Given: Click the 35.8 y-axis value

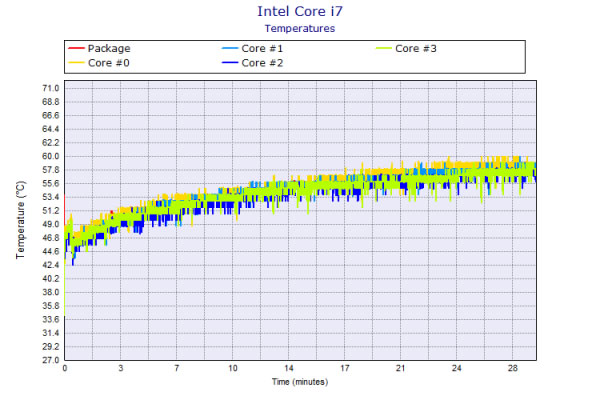Looking at the screenshot, I should [51, 306].
